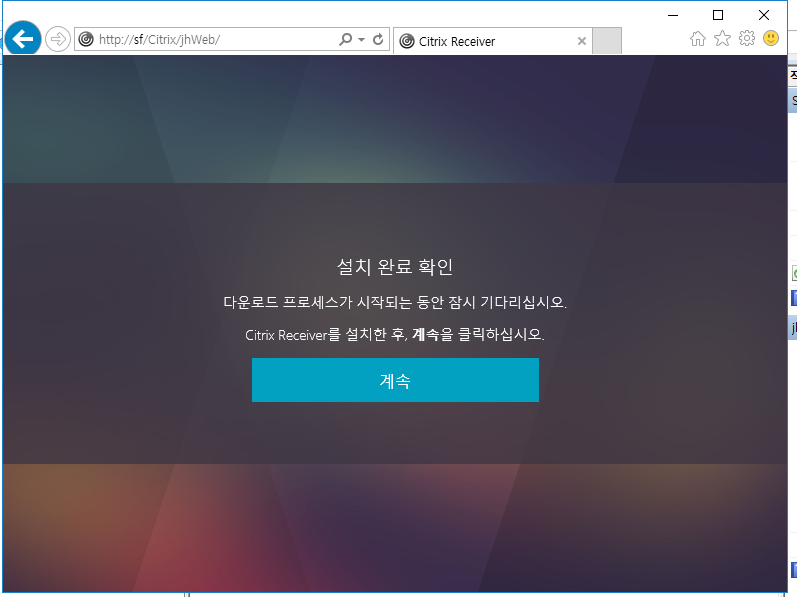Maximize the browser window
The width and height of the screenshot is (797, 597).
718,15
